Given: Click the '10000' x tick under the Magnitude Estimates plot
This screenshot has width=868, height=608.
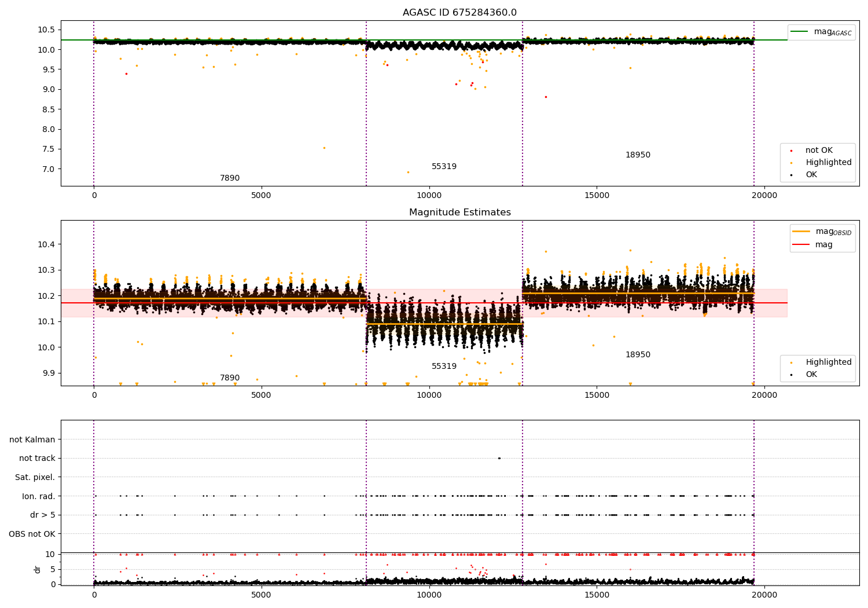Looking at the screenshot, I should pos(429,395).
